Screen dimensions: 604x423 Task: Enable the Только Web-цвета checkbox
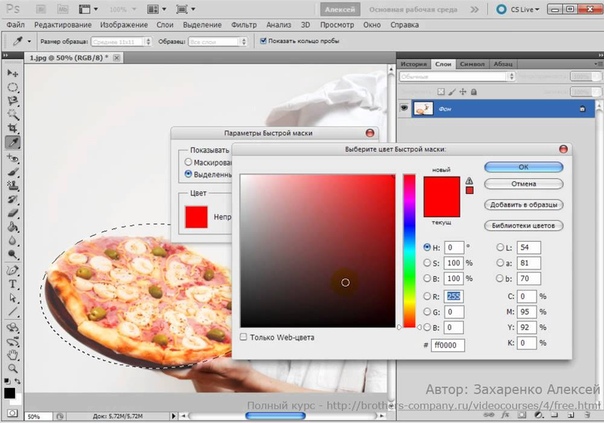pyautogui.click(x=244, y=337)
